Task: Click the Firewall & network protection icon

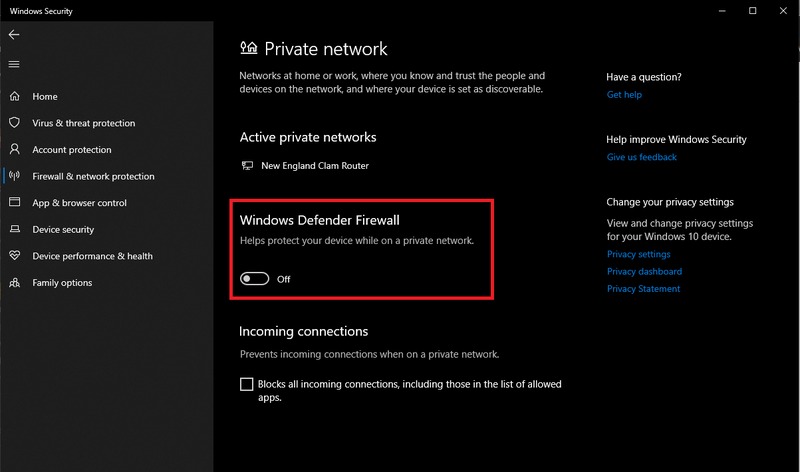Action: (14, 176)
